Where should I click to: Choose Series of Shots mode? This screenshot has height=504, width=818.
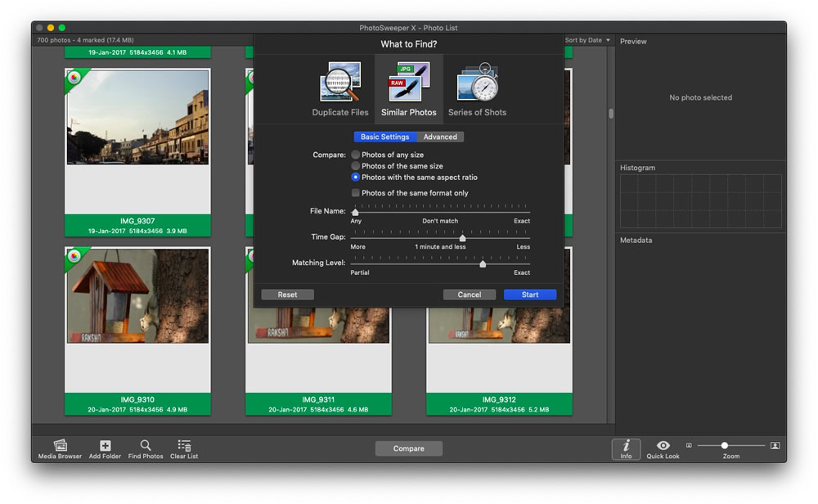click(478, 89)
